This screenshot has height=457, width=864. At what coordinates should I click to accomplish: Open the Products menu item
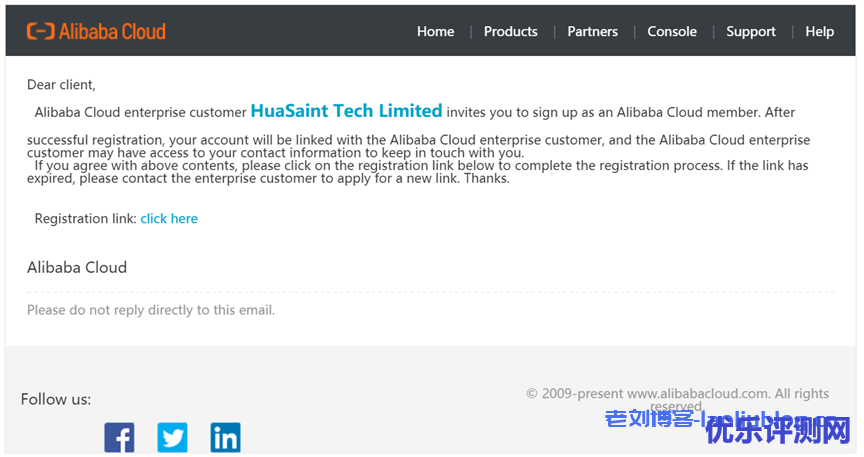(x=510, y=31)
